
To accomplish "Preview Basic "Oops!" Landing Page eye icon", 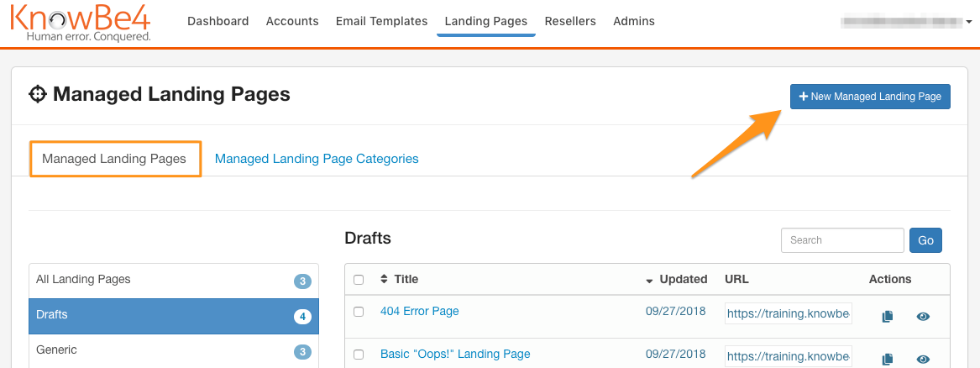I will (923, 360).
